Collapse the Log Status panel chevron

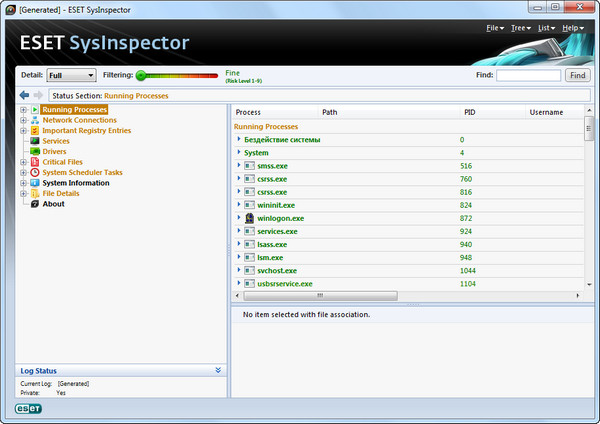click(x=218, y=370)
